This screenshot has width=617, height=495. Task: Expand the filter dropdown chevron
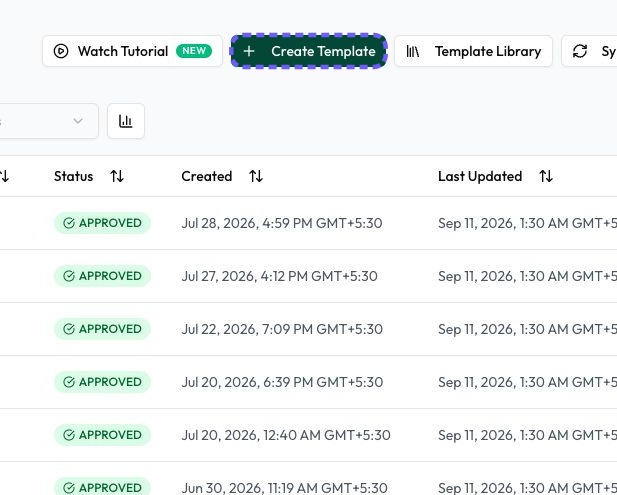click(x=78, y=121)
